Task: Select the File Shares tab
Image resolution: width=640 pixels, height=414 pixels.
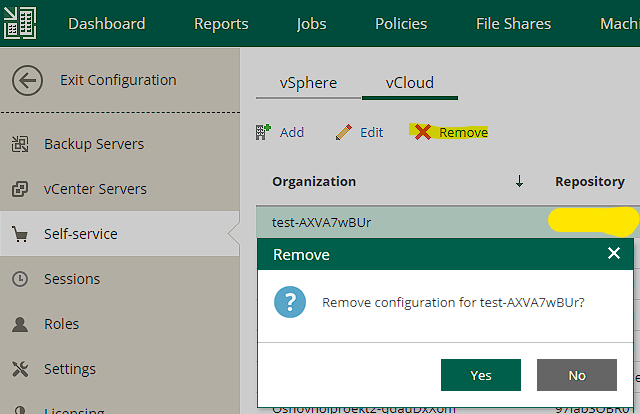Action: coord(513,24)
